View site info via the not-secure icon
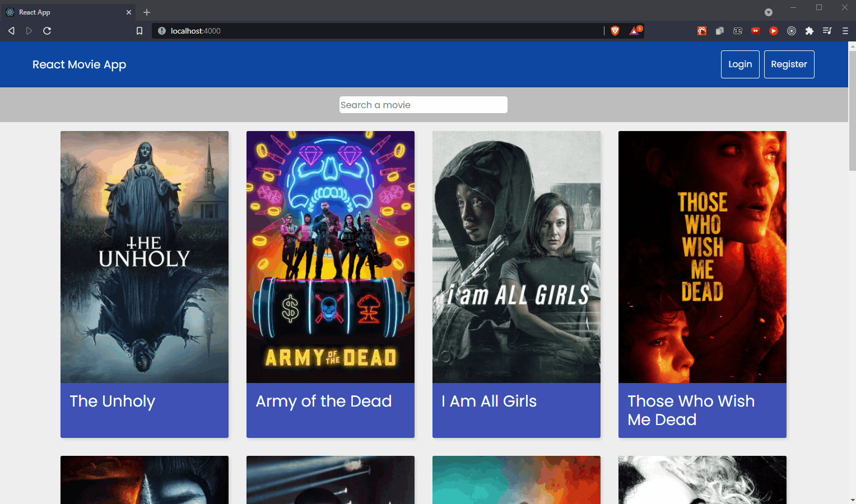The width and height of the screenshot is (856, 504). (x=162, y=31)
